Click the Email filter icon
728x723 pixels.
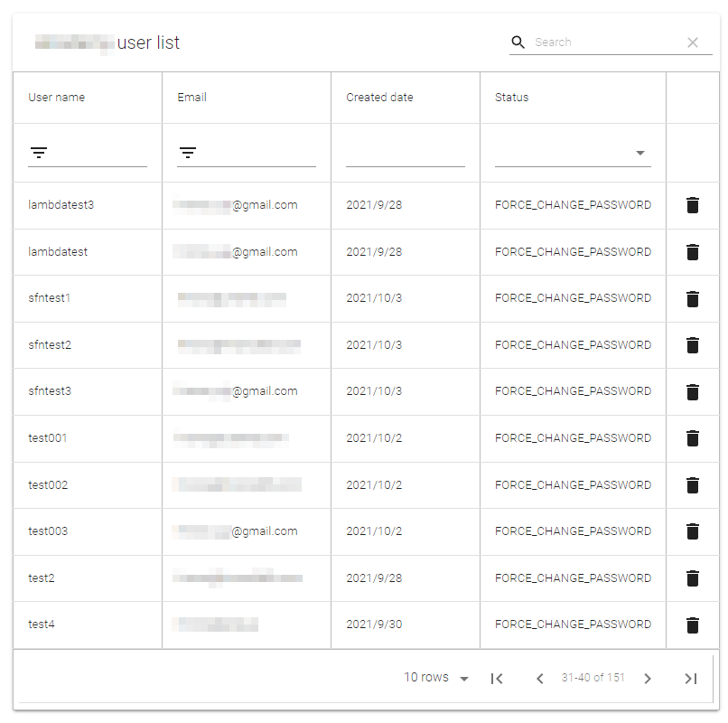tap(188, 153)
